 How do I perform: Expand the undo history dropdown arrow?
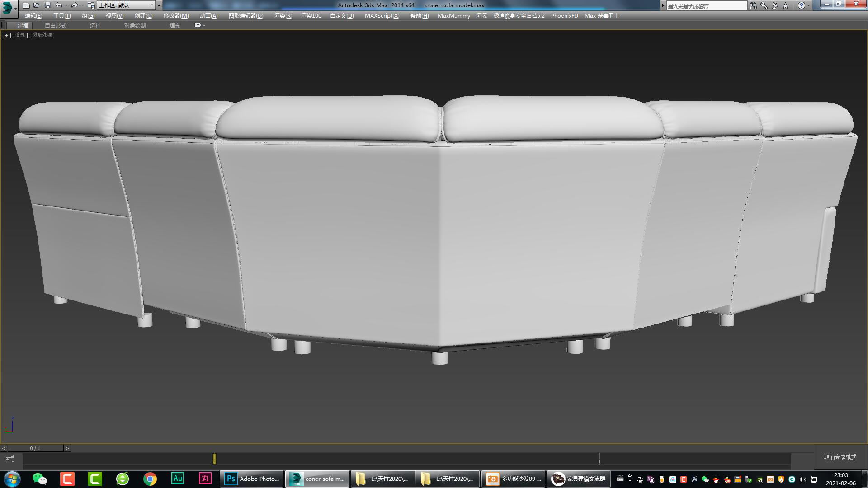[x=66, y=5]
